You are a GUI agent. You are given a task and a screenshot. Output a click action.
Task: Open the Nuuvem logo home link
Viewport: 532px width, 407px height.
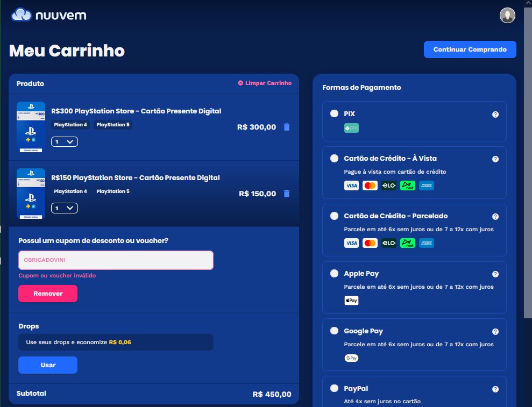click(x=48, y=15)
